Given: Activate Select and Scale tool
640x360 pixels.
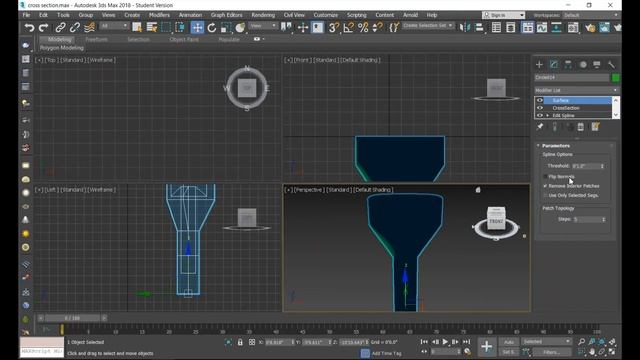Looking at the screenshot, I should coord(226,28).
